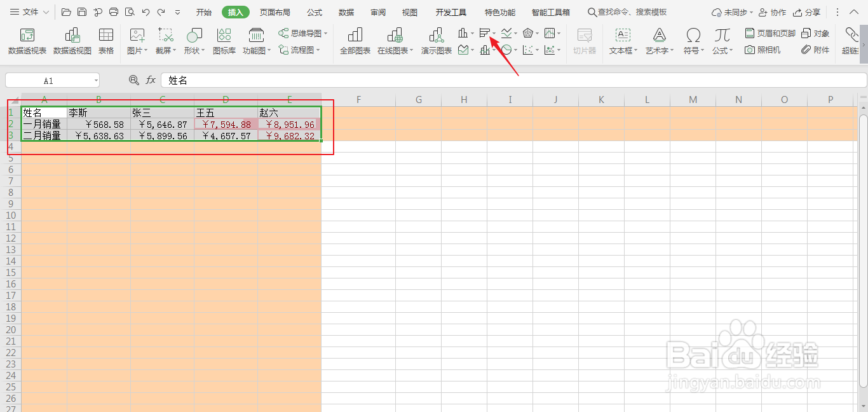
Task: Open the screenshot (截屏) tool
Action: coord(165,41)
